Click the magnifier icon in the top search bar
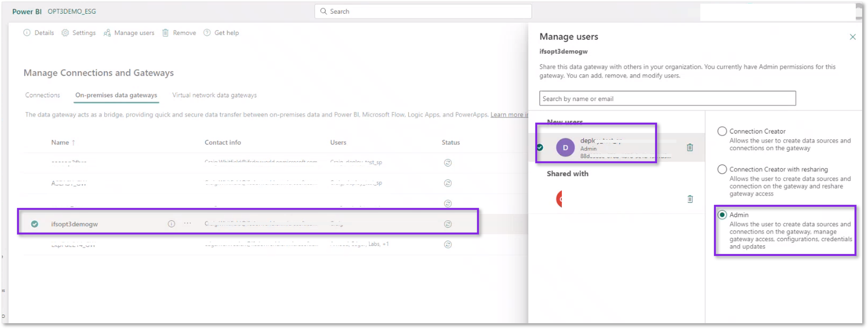The image size is (868, 329). pyautogui.click(x=324, y=11)
